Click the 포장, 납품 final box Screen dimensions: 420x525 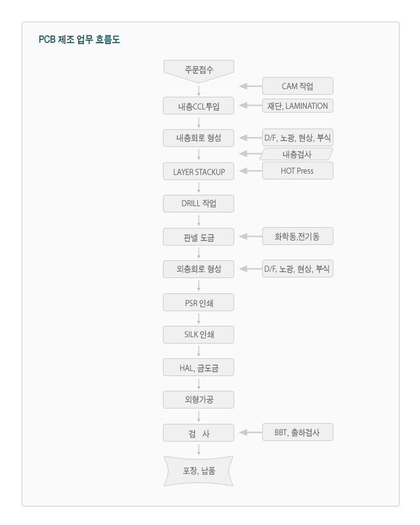click(x=199, y=471)
